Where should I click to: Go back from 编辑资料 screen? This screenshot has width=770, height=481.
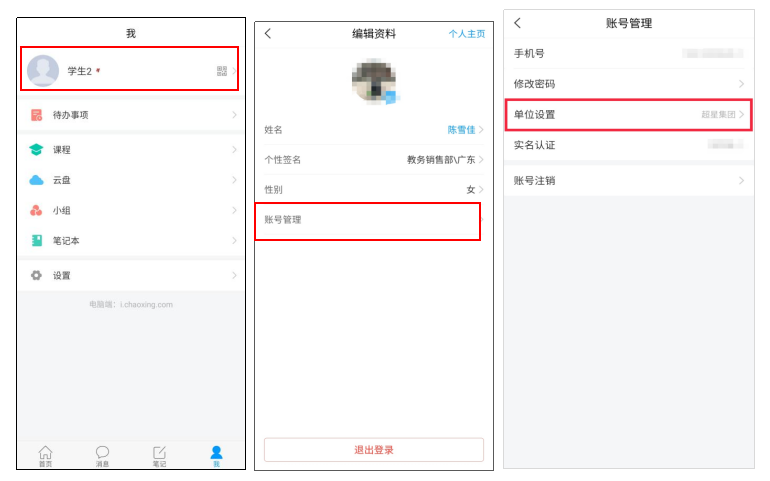[268, 34]
